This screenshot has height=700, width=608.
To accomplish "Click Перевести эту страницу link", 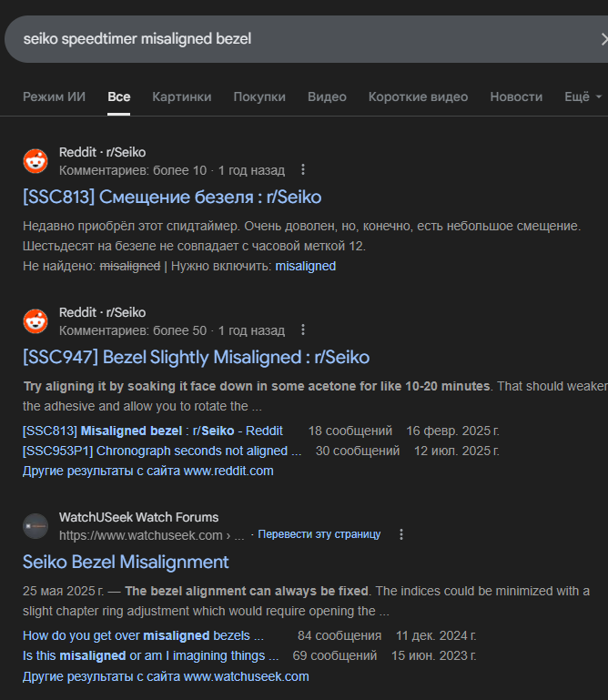I will point(319,534).
